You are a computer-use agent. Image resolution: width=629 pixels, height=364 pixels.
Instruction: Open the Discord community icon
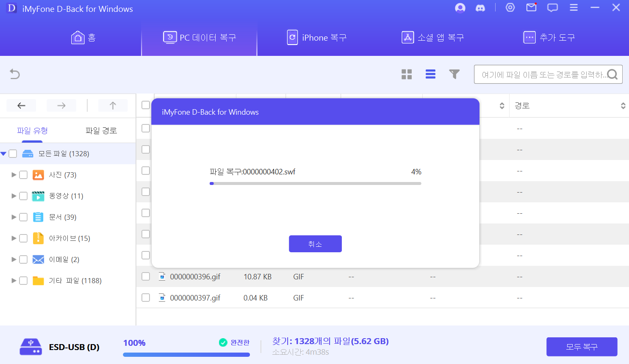click(x=480, y=8)
